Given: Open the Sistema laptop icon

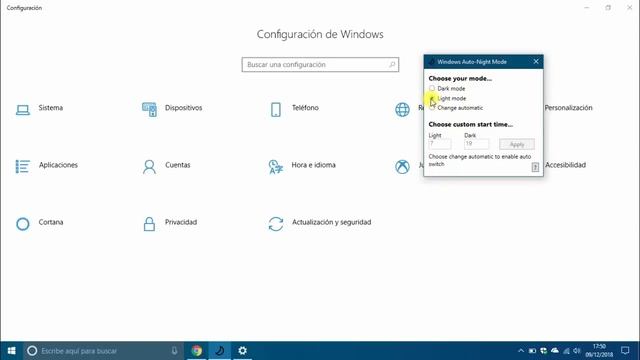Looking at the screenshot, I should tap(23, 109).
